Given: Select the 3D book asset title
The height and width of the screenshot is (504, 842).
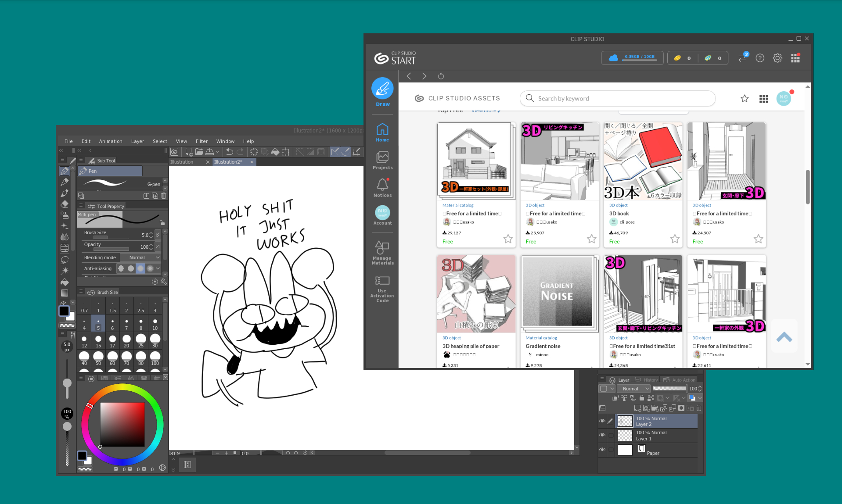Looking at the screenshot, I should [619, 214].
